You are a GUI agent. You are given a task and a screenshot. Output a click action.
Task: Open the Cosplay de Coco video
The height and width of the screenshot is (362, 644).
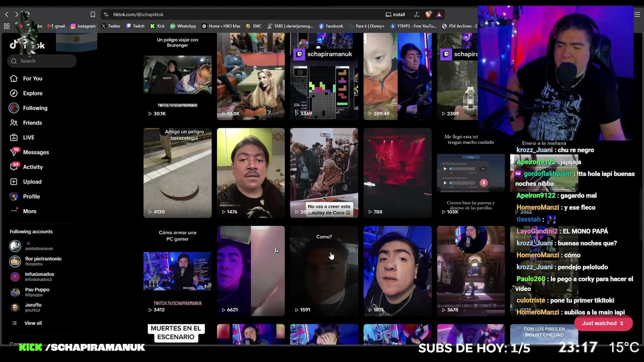(324, 173)
